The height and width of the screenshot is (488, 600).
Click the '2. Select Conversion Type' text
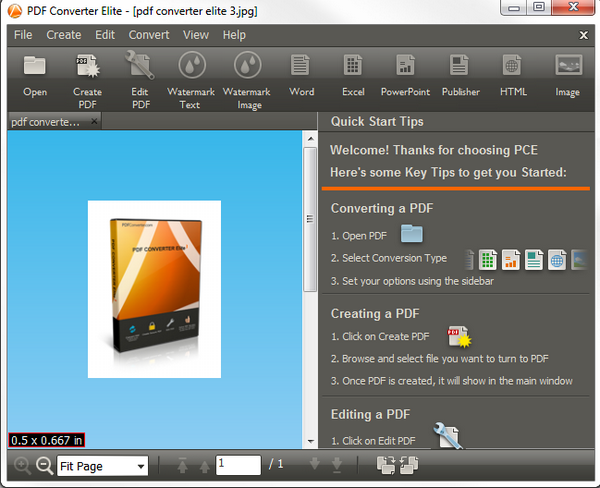point(389,258)
